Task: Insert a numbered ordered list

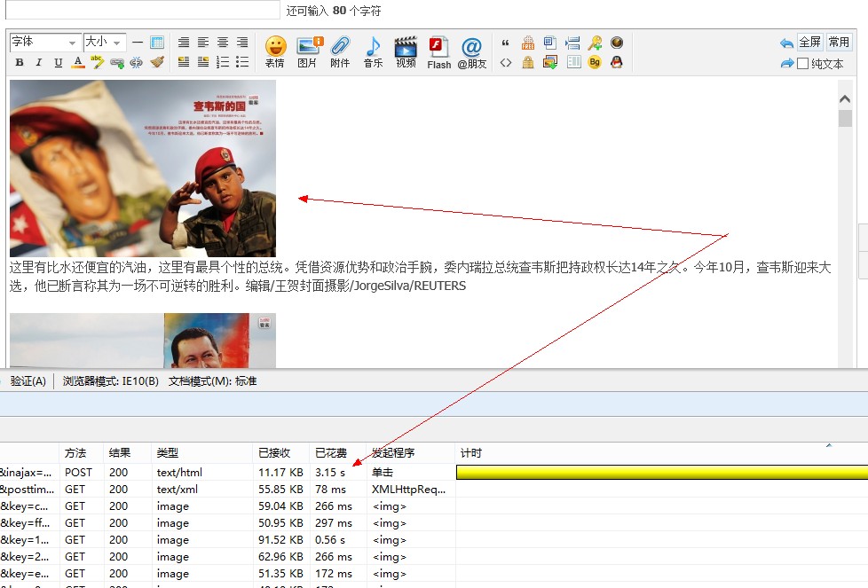Action: tap(223, 62)
